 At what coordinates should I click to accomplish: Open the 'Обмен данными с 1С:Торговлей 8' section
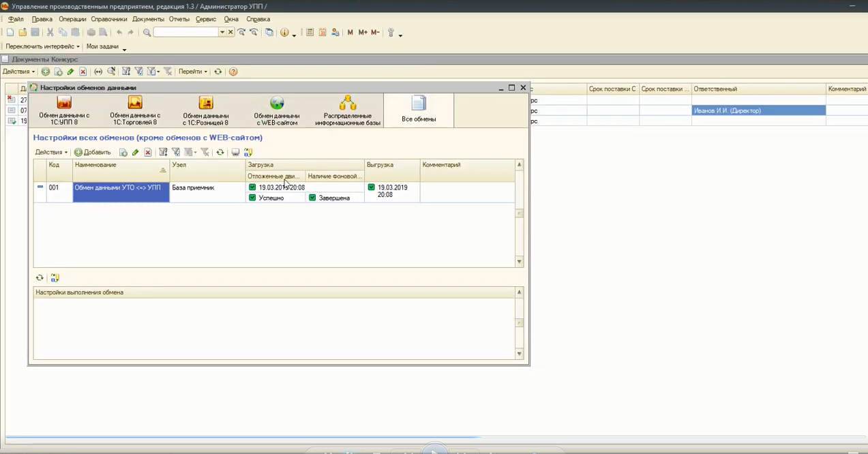coord(135,110)
